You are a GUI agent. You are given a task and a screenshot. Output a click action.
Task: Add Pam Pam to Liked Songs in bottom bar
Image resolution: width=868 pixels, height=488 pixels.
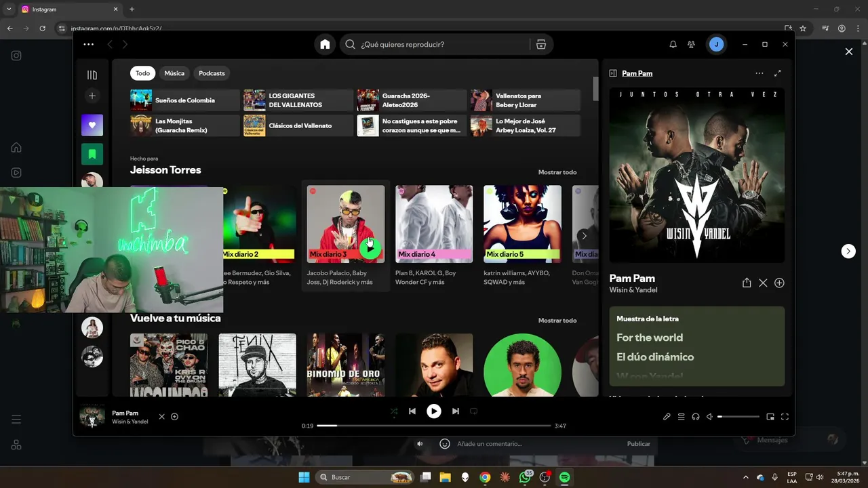pyautogui.click(x=174, y=417)
